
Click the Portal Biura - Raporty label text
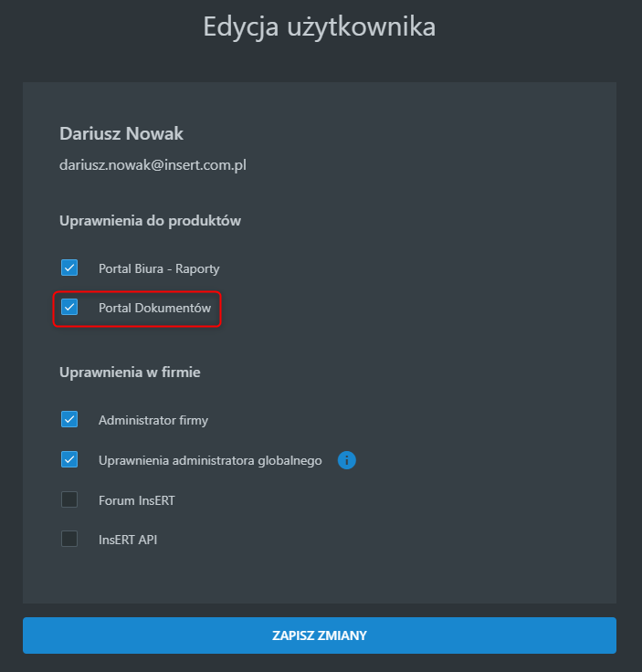pos(159,268)
